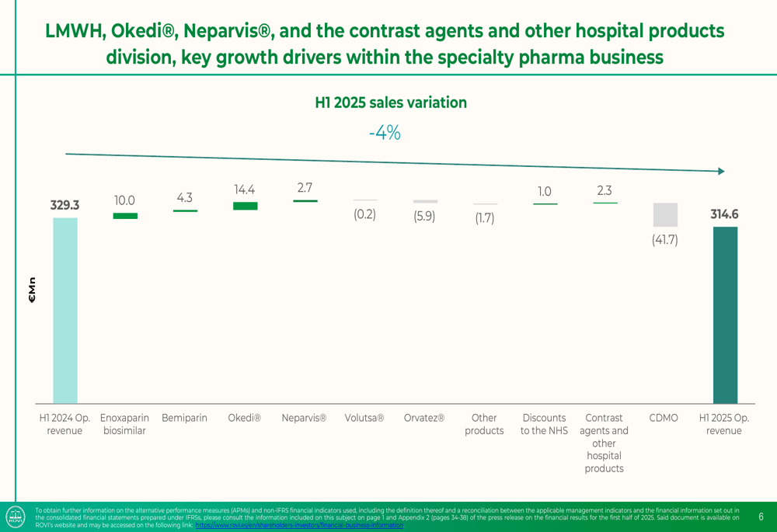Select the 329.3 value label
The width and height of the screenshot is (777, 532).
tap(65, 206)
